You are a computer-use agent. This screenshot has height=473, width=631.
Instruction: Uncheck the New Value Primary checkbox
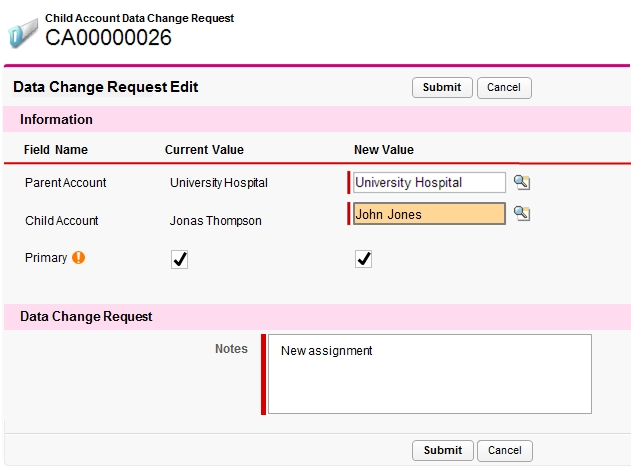pyautogui.click(x=364, y=259)
